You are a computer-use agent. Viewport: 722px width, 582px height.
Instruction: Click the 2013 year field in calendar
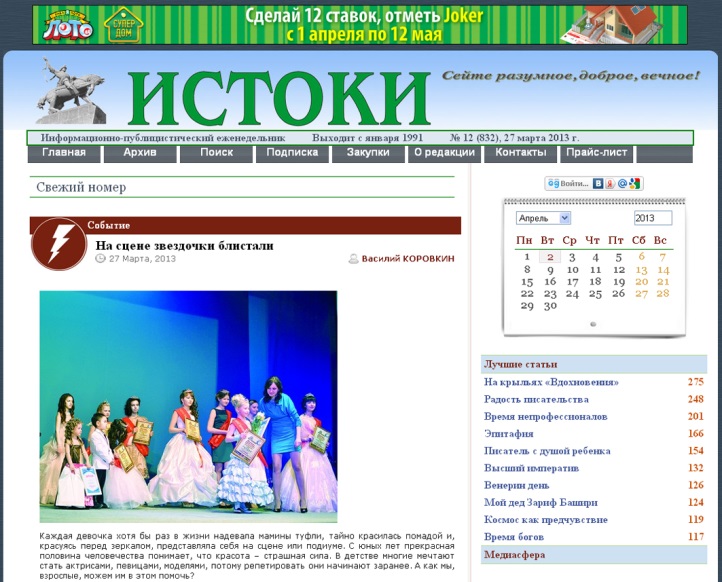[x=652, y=218]
